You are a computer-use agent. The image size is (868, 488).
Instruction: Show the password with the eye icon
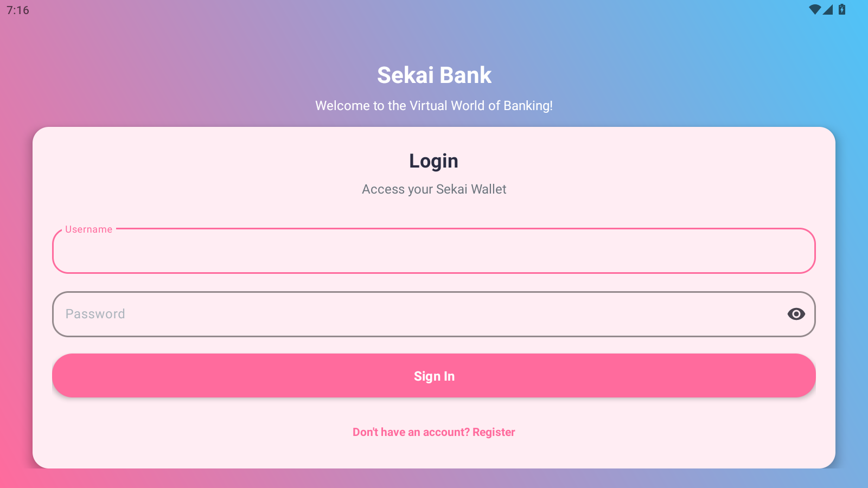tap(796, 314)
